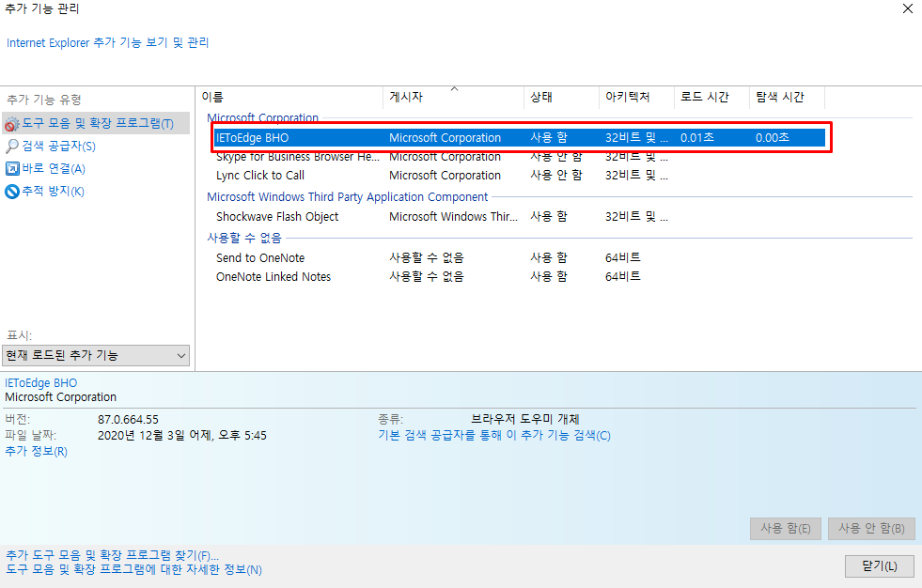Click the 사용 안 함(B) disable button
The height and width of the screenshot is (588, 922).
coord(871,528)
